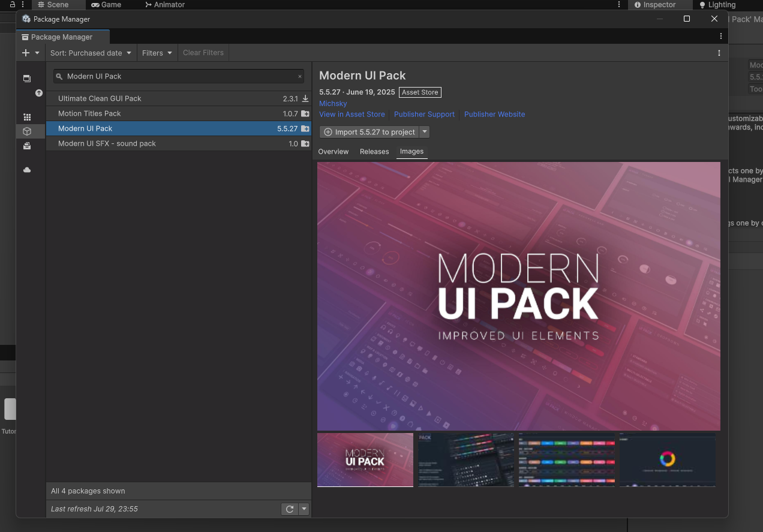Image resolution: width=763 pixels, height=532 pixels.
Task: Click the All 4 packages shown status
Action: coord(88,491)
